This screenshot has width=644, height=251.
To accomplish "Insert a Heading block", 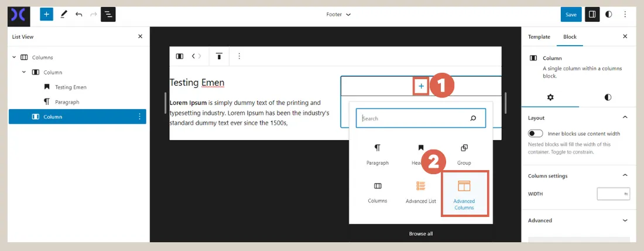I will click(420, 154).
